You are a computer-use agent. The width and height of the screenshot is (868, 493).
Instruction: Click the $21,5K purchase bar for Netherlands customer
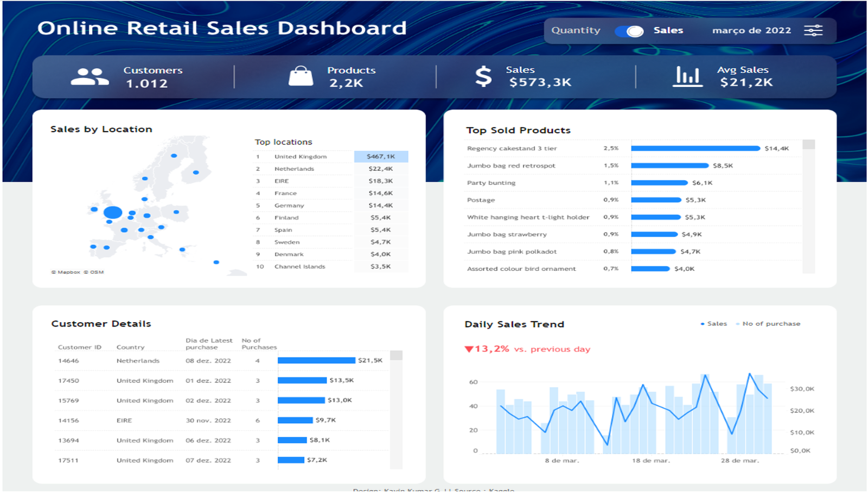tap(316, 360)
